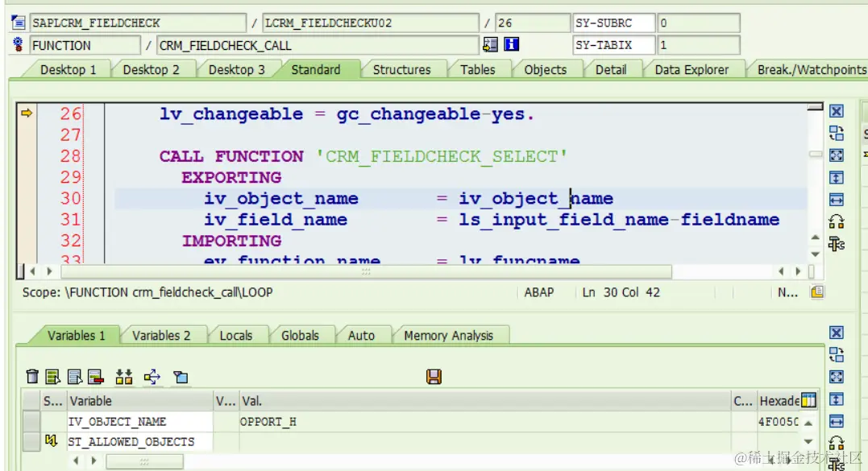Open the Structures tab
Viewport: 868px width, 471px height.
(401, 70)
